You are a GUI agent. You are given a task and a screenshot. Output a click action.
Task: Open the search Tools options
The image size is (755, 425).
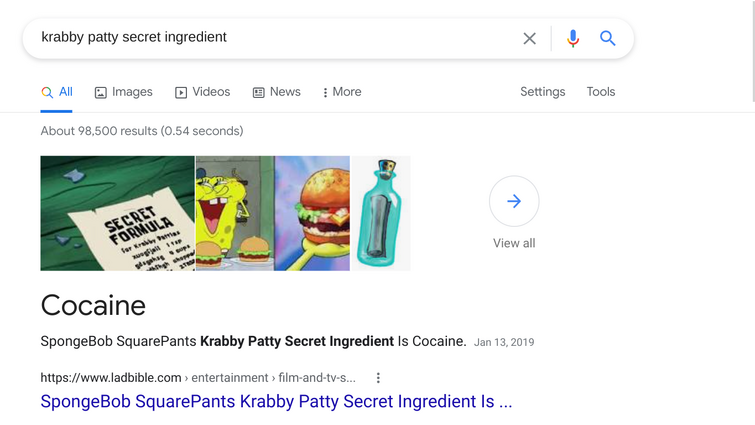(601, 92)
